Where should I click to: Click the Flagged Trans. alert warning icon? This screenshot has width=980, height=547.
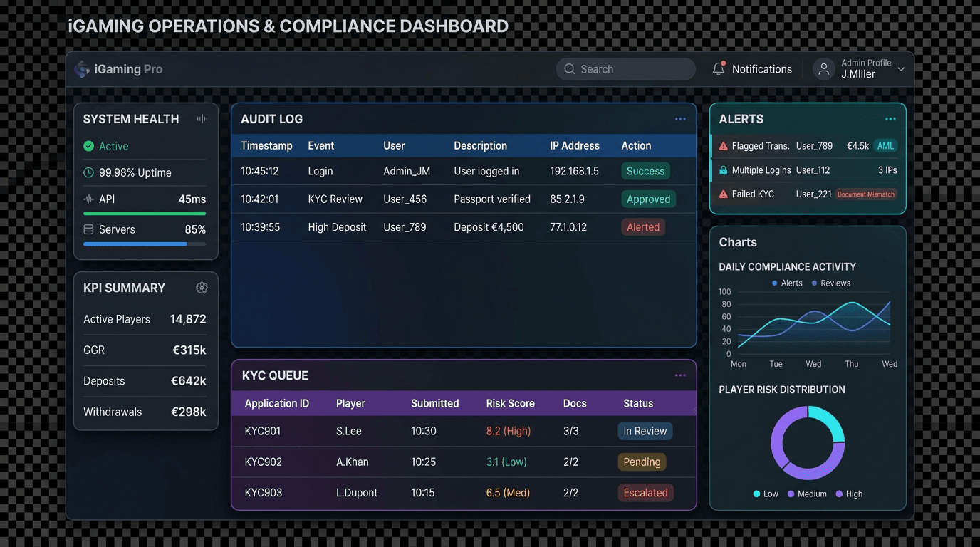coord(725,145)
